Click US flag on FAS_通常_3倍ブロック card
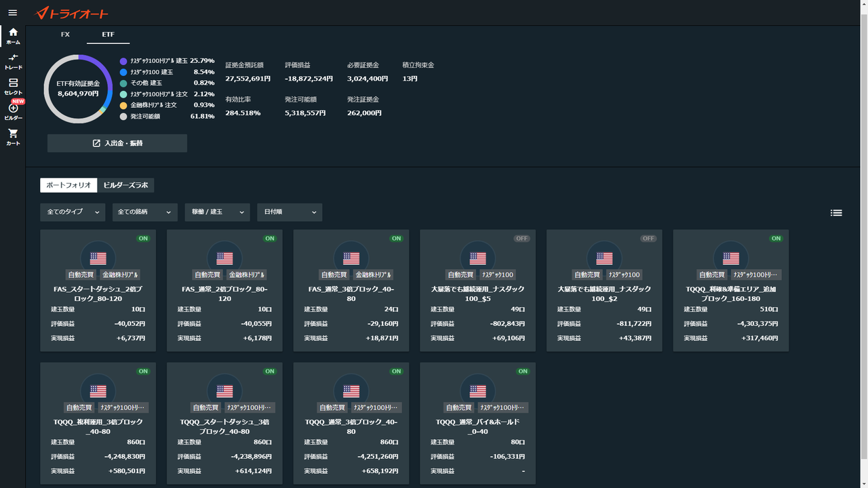Viewport: 868px width, 488px height. click(351, 258)
